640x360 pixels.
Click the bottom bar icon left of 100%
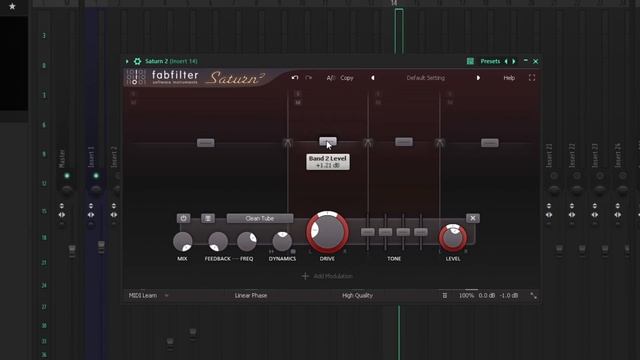[x=445, y=296]
